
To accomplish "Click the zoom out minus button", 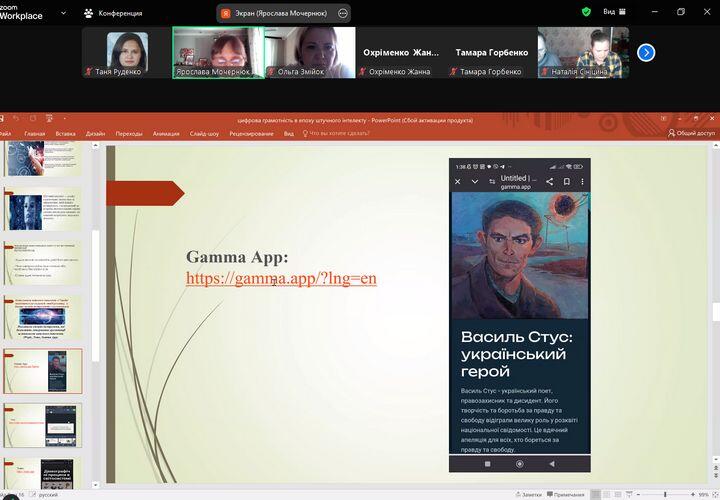I will 638,494.
